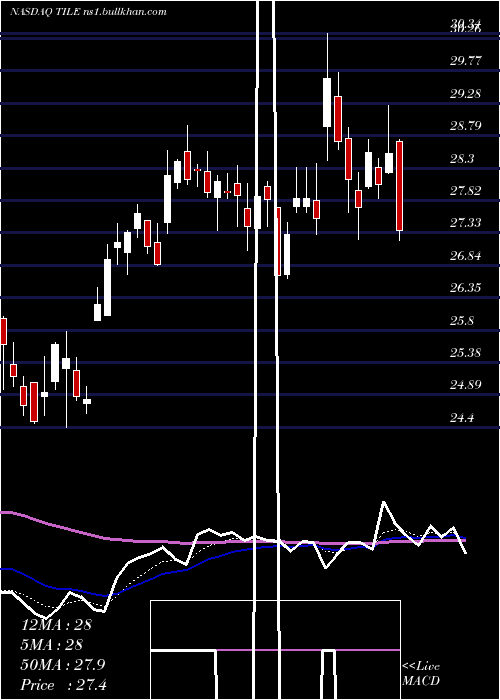Click the 24.89 price axis label

click(x=466, y=385)
